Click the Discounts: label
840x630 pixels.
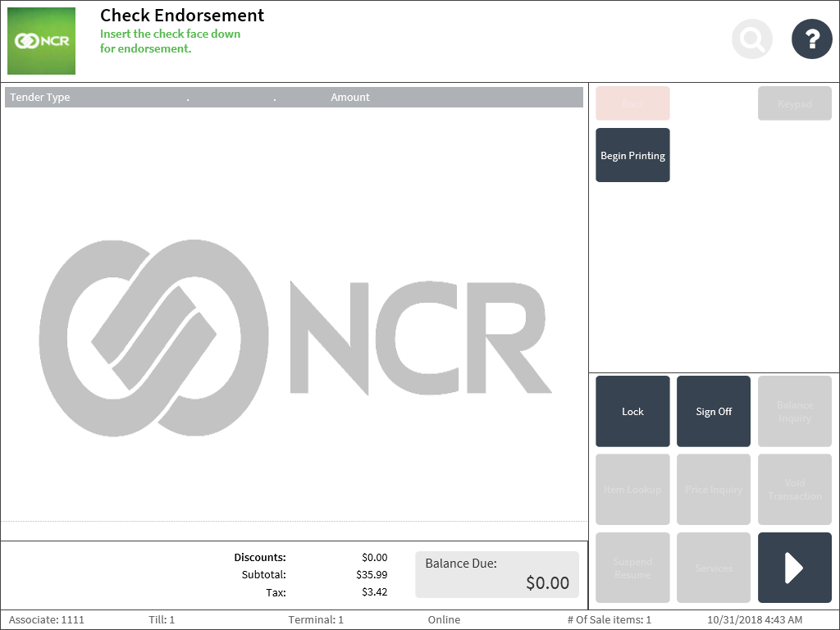click(260, 558)
